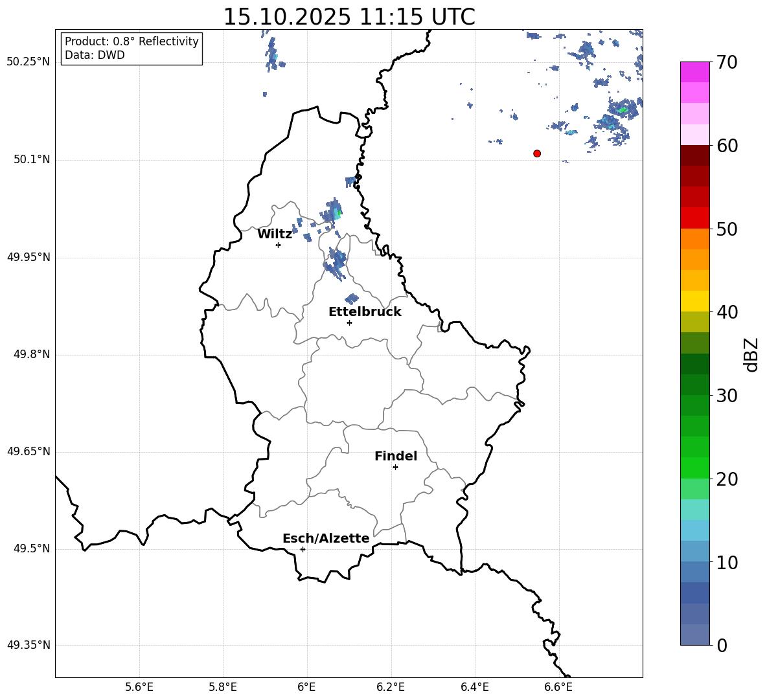The image size is (767, 700).
Task: Click the 49.65°N latitude label
Action: coord(29,451)
